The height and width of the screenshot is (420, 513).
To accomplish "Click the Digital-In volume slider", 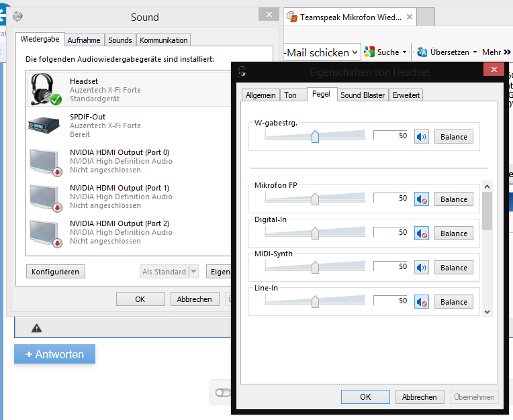I will [315, 233].
